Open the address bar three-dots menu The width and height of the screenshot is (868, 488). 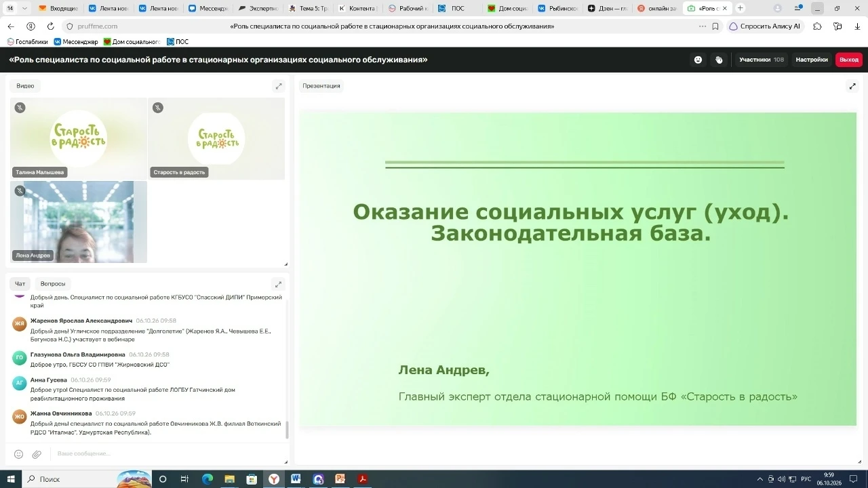(703, 26)
